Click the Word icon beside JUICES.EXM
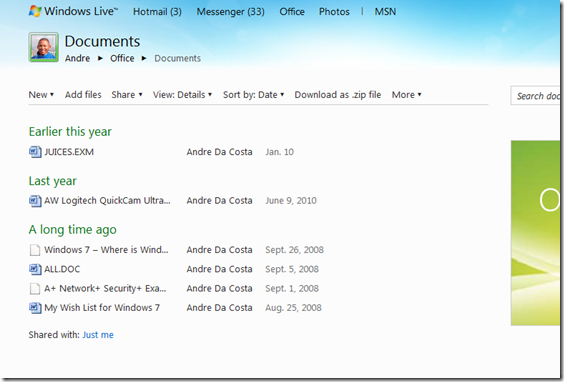The image size is (564, 382). tap(35, 152)
